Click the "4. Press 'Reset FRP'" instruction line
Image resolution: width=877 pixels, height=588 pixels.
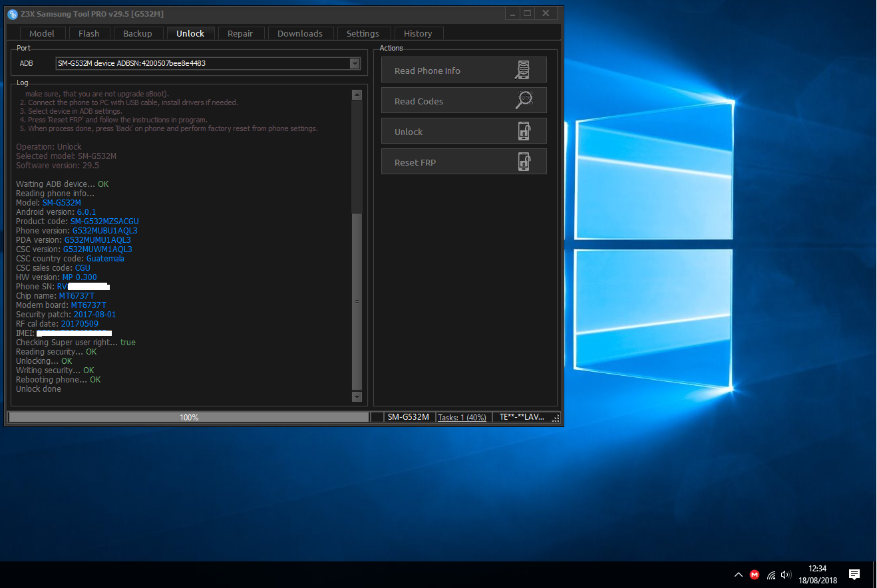click(x=113, y=120)
